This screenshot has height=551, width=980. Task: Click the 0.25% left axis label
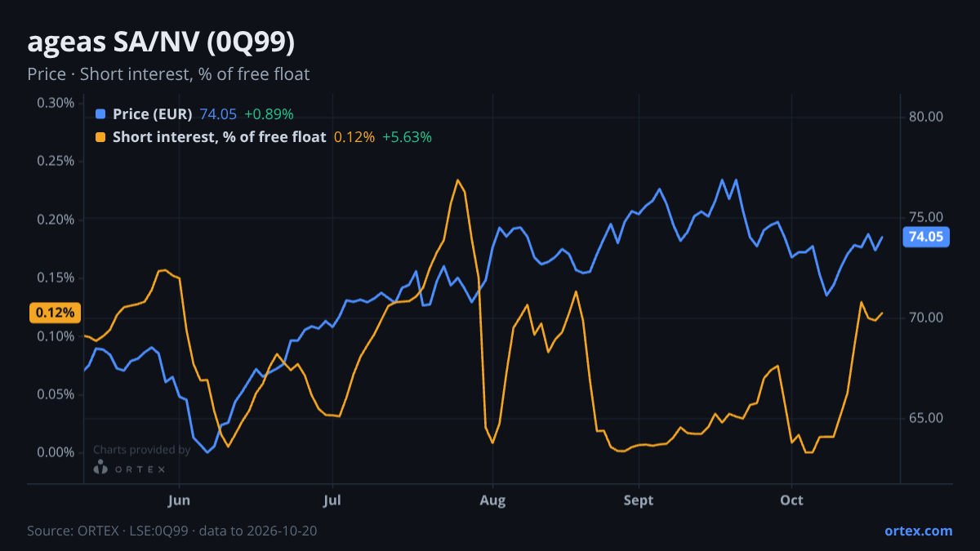click(x=56, y=162)
